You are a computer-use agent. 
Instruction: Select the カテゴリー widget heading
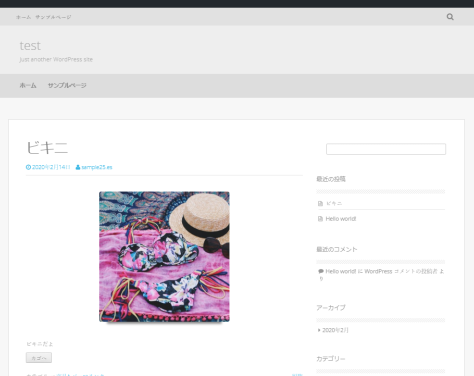tap(331, 359)
